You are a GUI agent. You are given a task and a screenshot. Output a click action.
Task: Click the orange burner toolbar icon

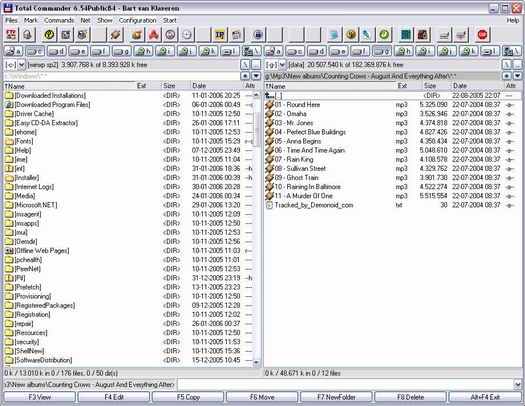click(x=137, y=34)
